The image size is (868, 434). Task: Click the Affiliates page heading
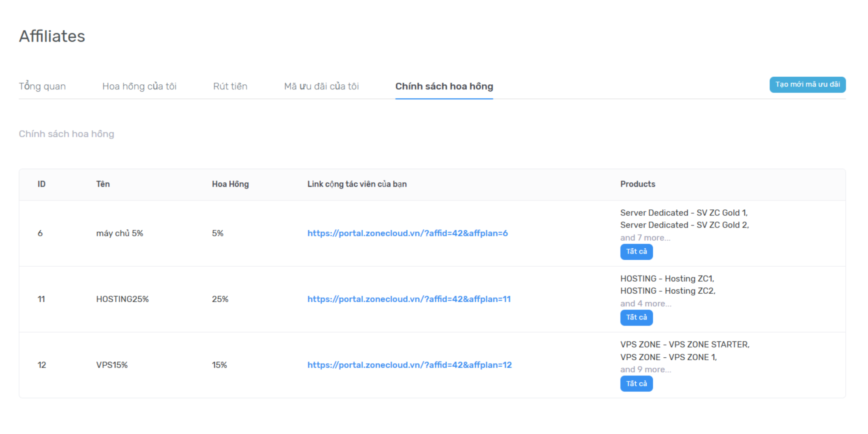pyautogui.click(x=52, y=36)
